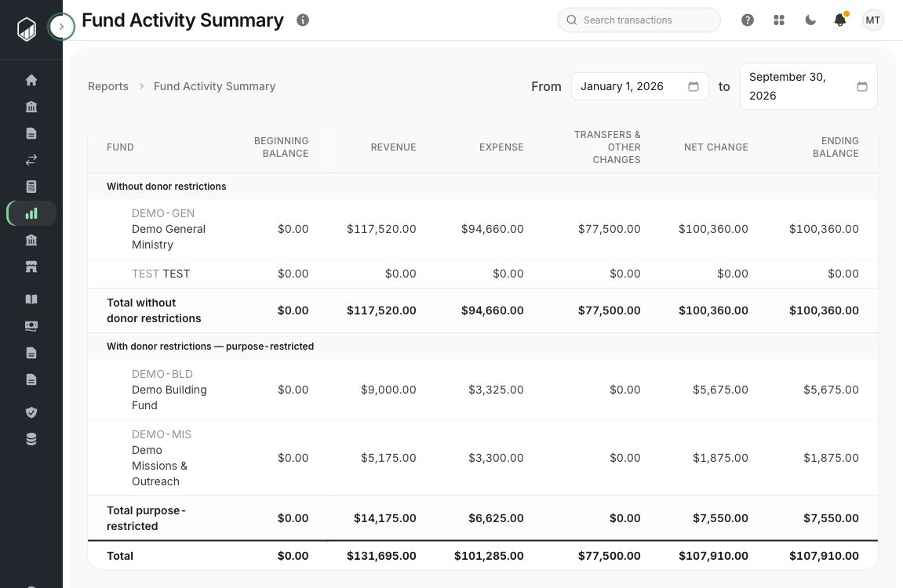Click the Search transactions field
903x588 pixels.
click(639, 20)
